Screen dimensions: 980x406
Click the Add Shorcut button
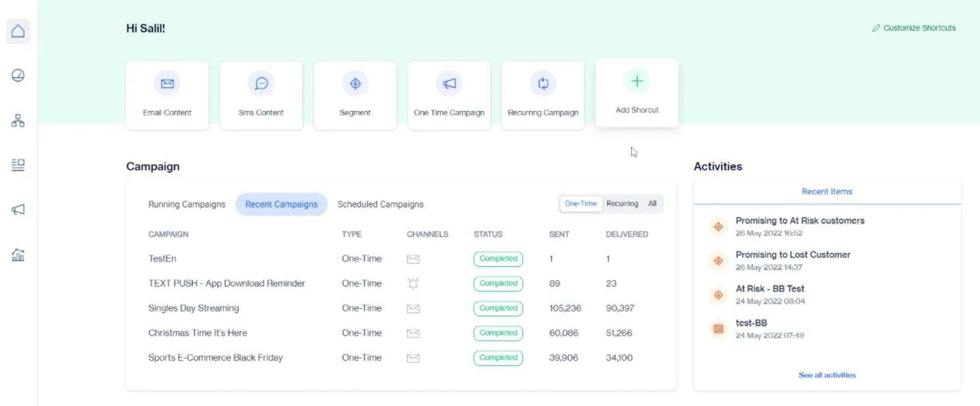coord(636,92)
